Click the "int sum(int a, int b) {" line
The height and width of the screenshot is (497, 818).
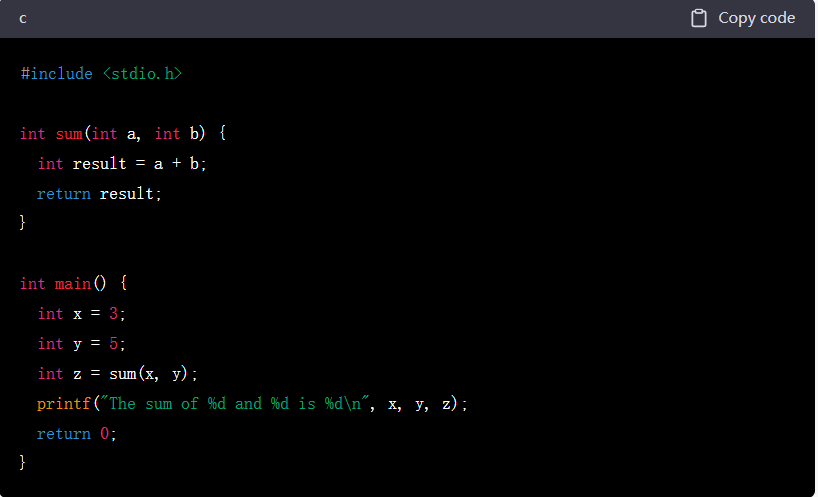pos(123,134)
